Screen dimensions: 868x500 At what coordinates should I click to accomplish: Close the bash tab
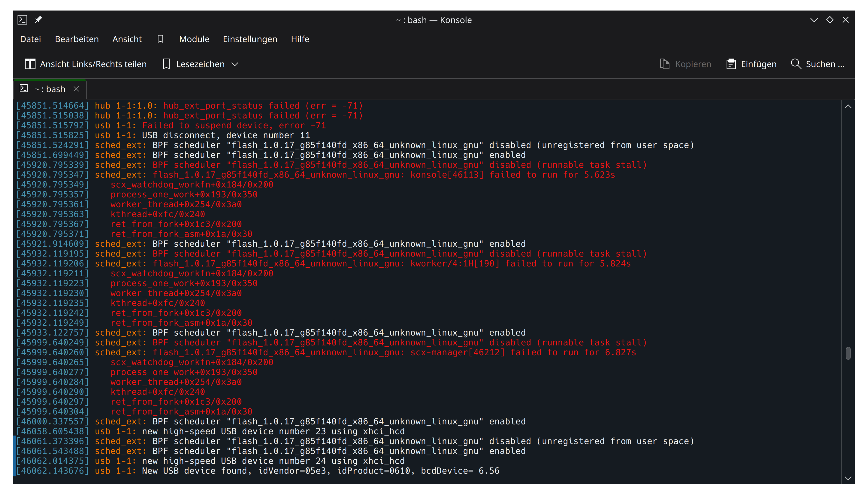point(76,89)
